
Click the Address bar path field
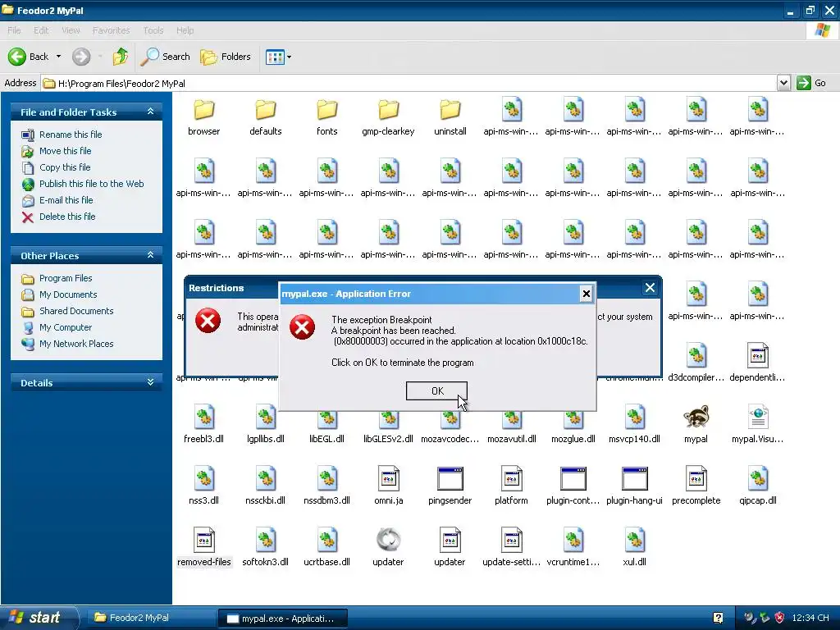[409, 83]
